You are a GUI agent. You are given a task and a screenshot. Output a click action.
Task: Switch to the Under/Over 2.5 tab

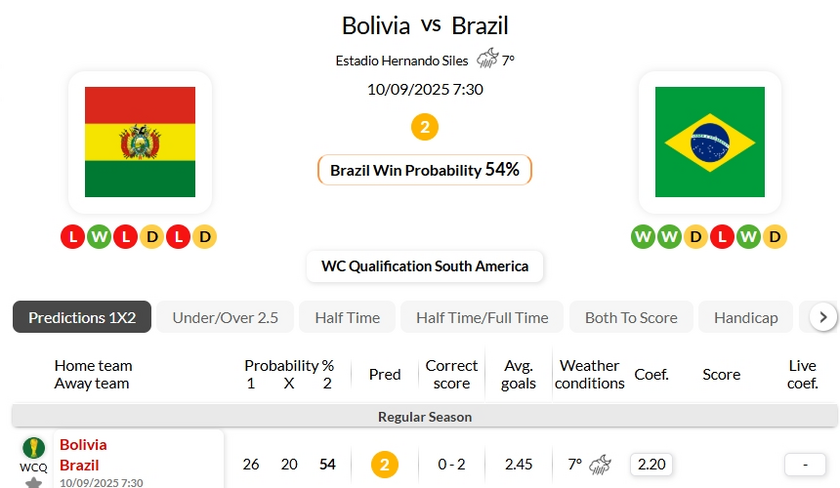(x=225, y=317)
